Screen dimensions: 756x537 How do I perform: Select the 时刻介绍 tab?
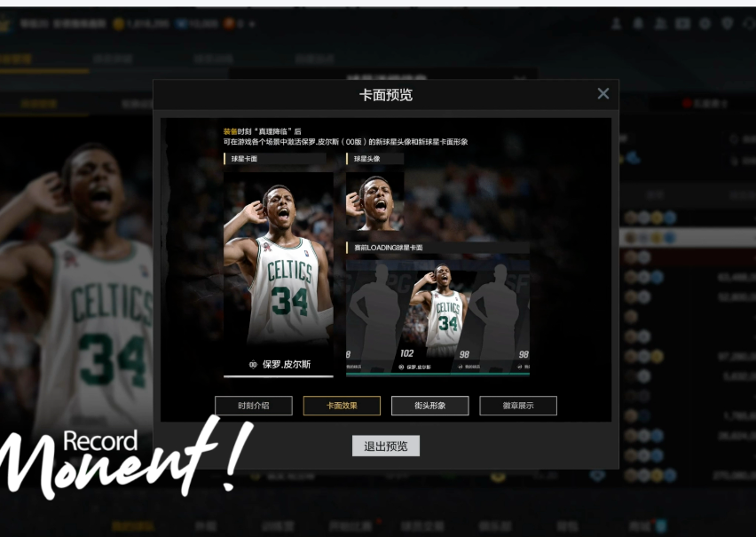coord(252,406)
